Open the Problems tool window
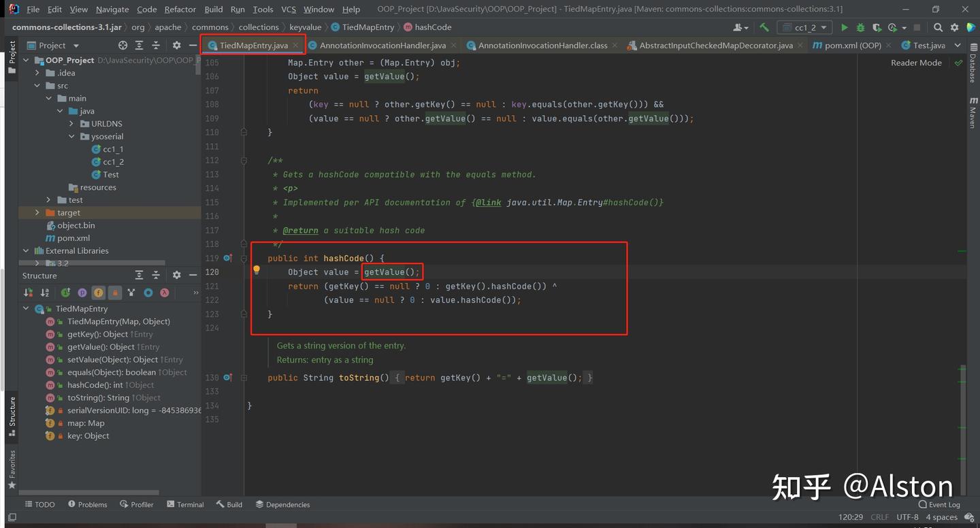 coord(87,504)
